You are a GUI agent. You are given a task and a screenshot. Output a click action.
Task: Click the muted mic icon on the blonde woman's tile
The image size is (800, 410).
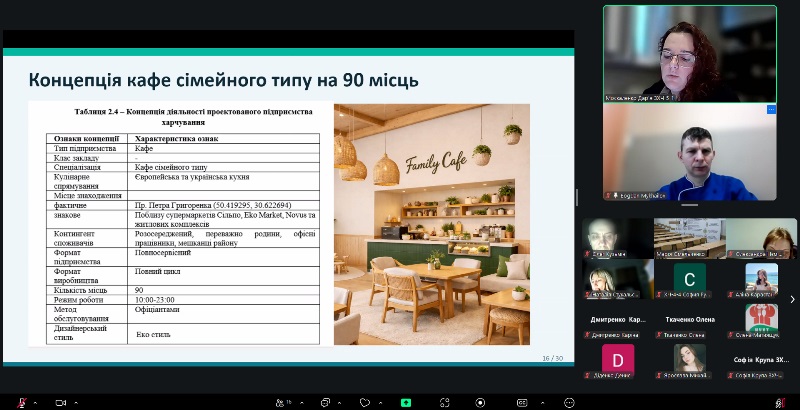588,294
